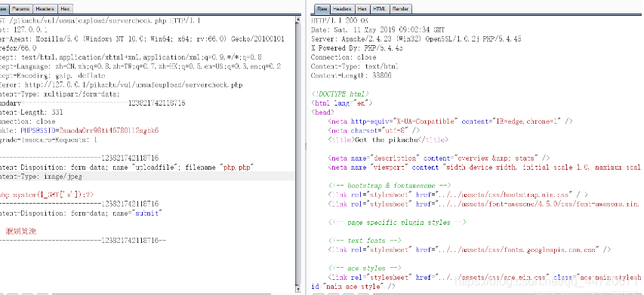Click the <head> tag line
The height and width of the screenshot is (295, 644).
322,112
